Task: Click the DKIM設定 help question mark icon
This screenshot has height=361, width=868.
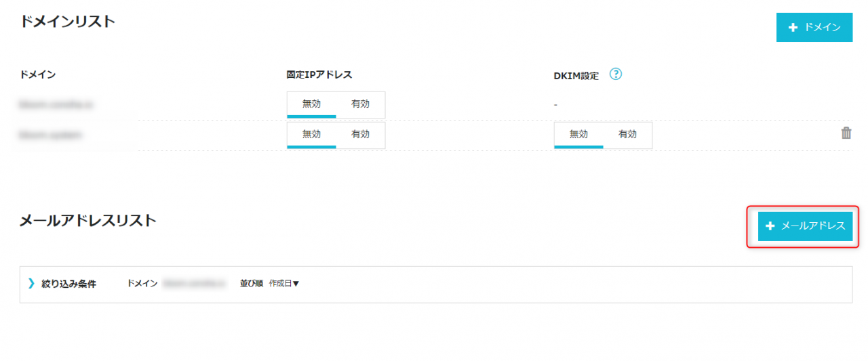Action: click(x=616, y=75)
